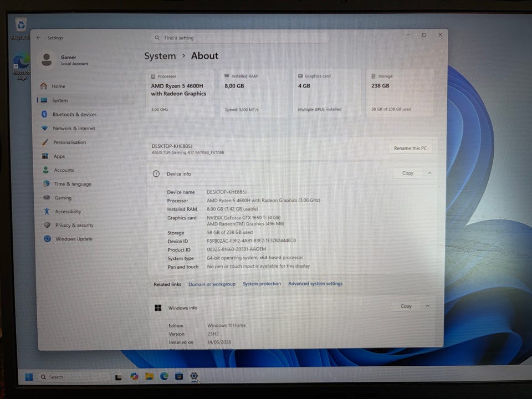This screenshot has width=532, height=399.
Task: Launch Copilot from the taskbar
Action: coord(134,376)
